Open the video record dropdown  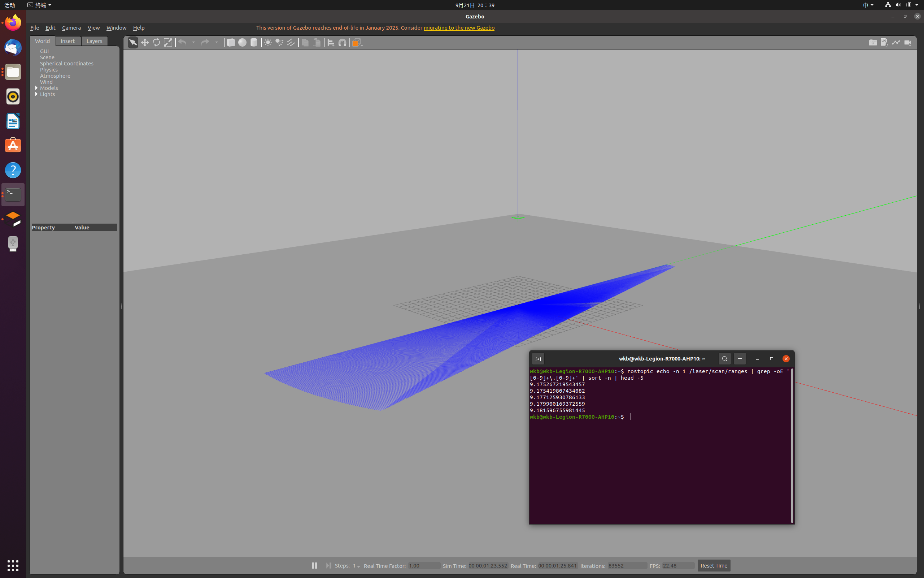pyautogui.click(x=908, y=42)
